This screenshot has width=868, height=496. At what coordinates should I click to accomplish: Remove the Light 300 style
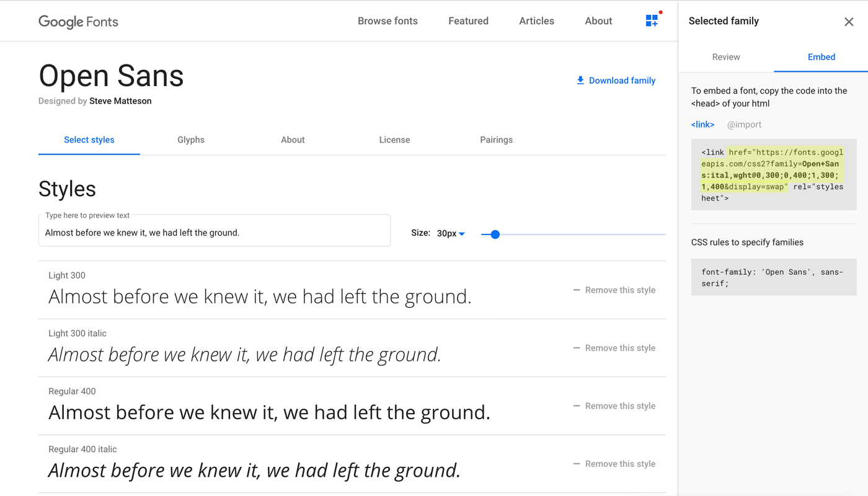[614, 290]
